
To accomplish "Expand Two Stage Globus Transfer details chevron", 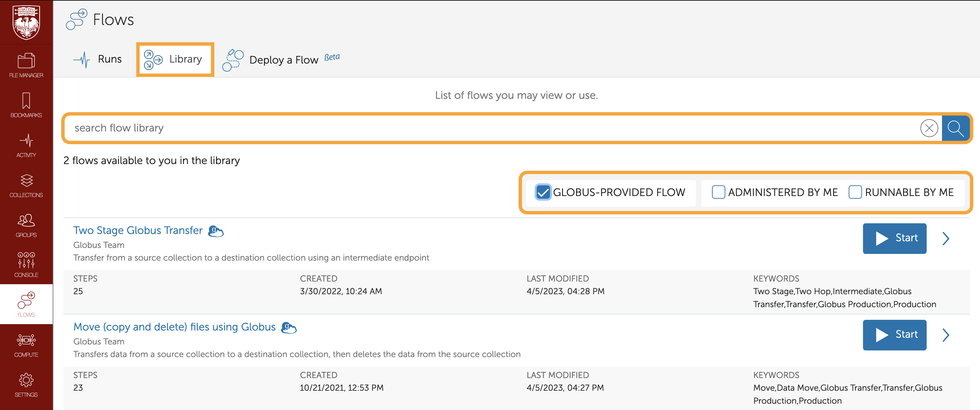I will [x=946, y=239].
